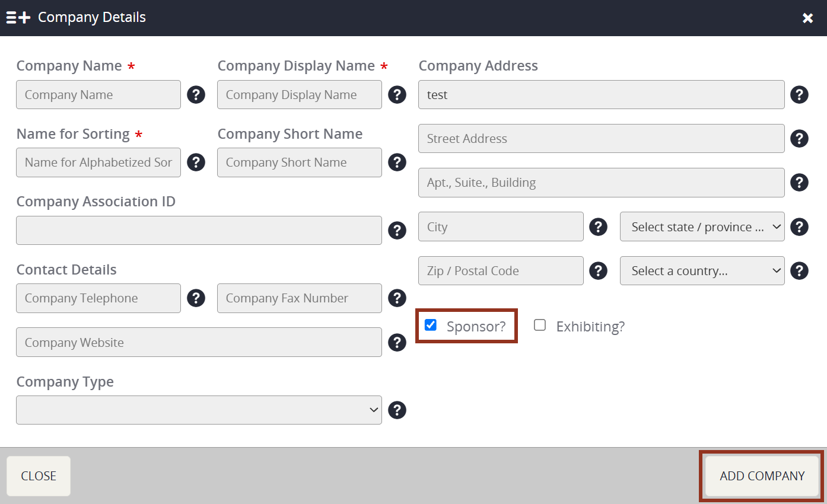Click the 'Contact Details' heading

[66, 270]
